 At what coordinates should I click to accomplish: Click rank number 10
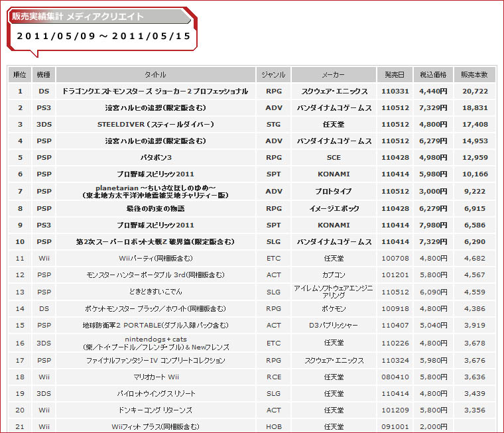(x=20, y=242)
